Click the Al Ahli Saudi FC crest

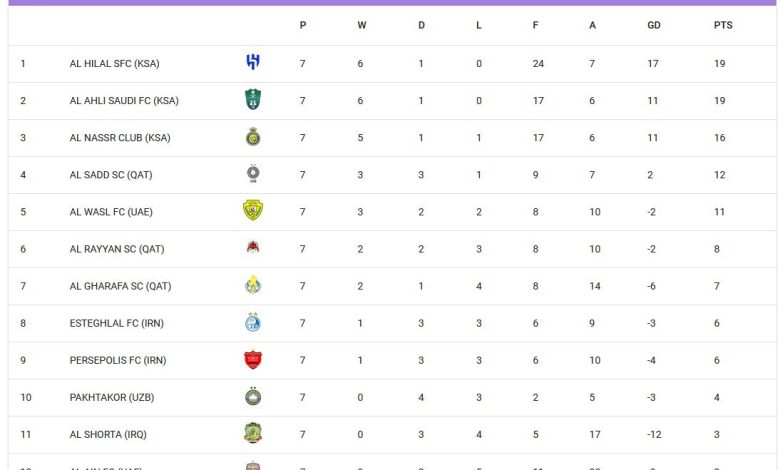253,100
